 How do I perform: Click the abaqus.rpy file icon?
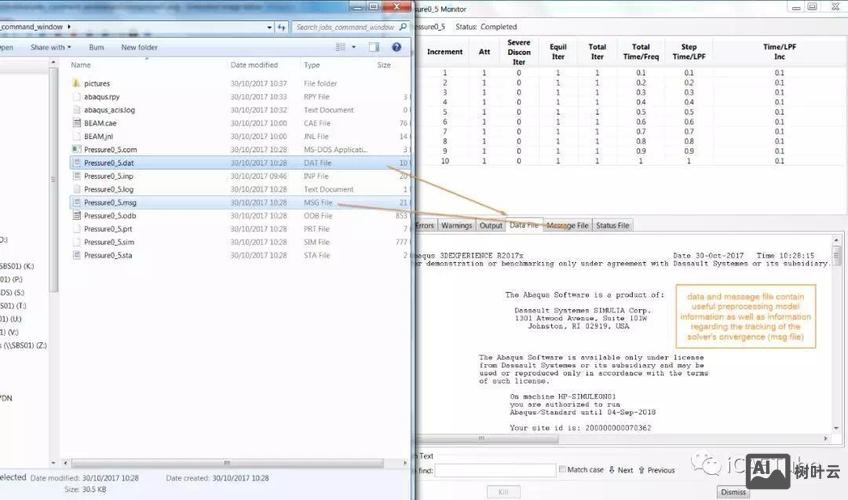coord(76,97)
